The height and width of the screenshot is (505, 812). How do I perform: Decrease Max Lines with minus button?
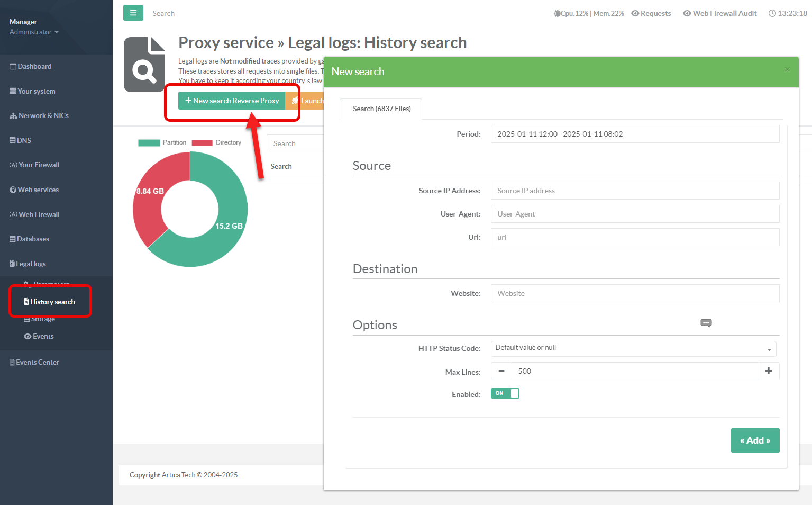pos(501,371)
